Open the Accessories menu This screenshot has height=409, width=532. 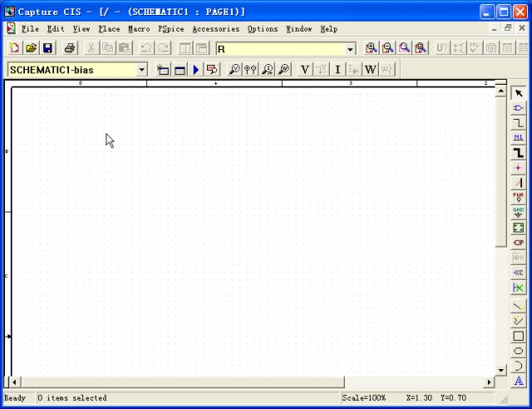click(x=216, y=29)
